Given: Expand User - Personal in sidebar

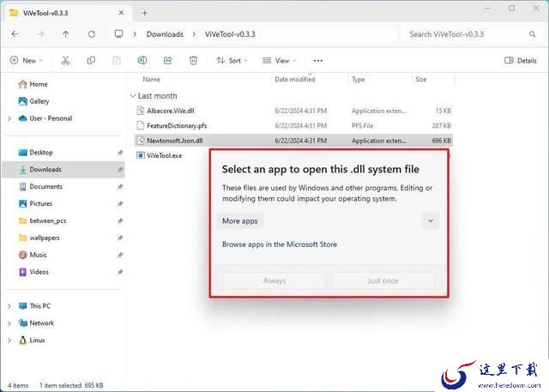Looking at the screenshot, I should pyautogui.click(x=9, y=118).
